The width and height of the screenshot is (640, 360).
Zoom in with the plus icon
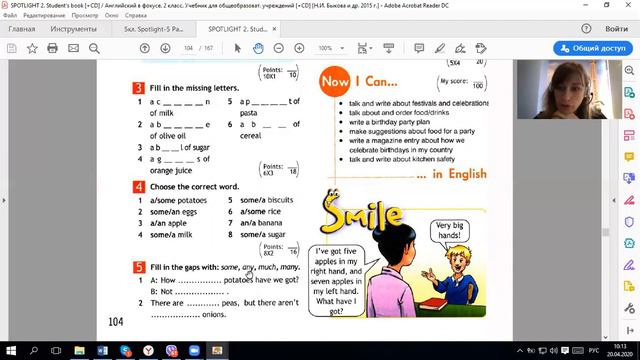(x=299, y=48)
